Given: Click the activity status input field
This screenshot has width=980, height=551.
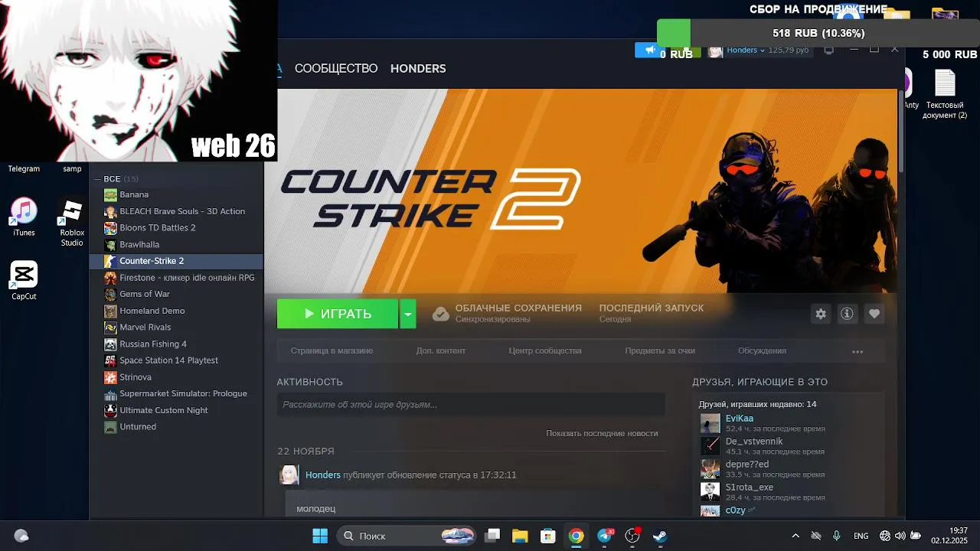Looking at the screenshot, I should (471, 405).
